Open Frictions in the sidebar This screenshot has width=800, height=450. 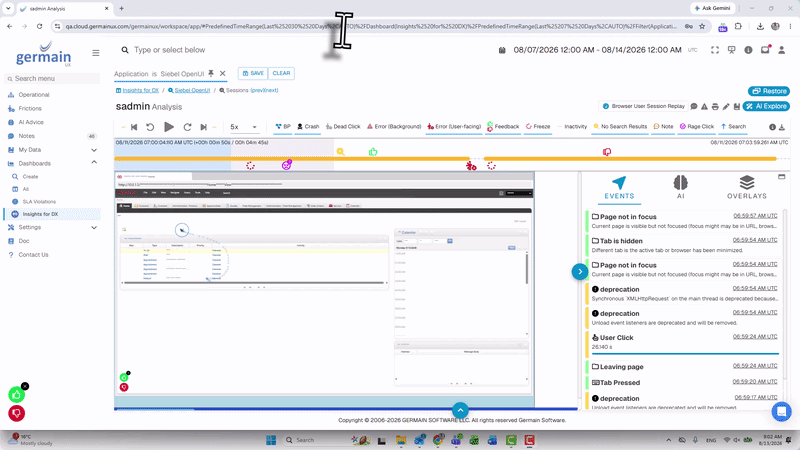click(x=30, y=109)
